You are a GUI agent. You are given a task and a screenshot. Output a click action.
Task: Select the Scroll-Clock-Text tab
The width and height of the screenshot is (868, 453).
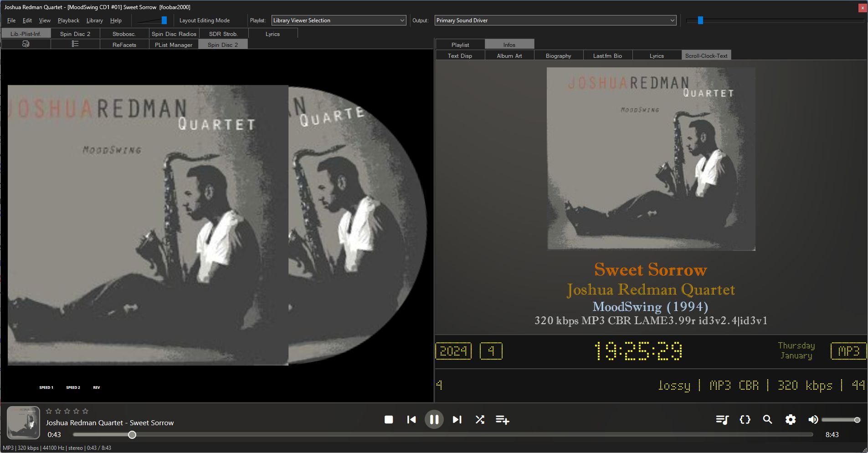[706, 56]
